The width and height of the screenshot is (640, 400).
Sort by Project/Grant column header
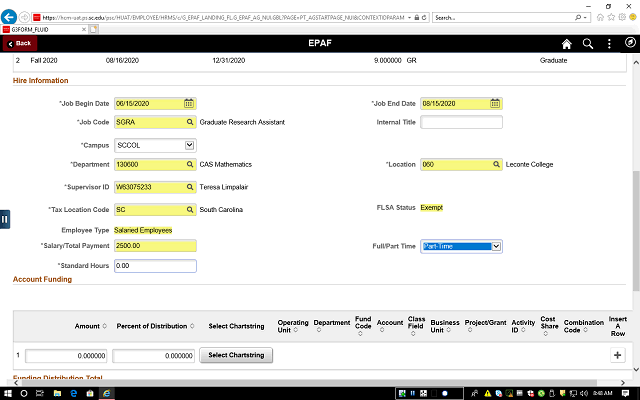point(485,325)
